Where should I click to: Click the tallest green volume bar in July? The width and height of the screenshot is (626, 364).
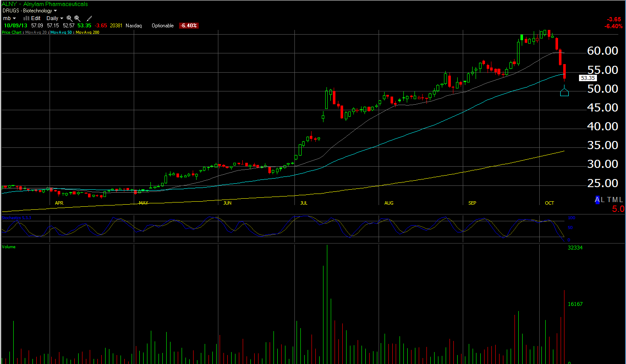pyautogui.click(x=327, y=304)
